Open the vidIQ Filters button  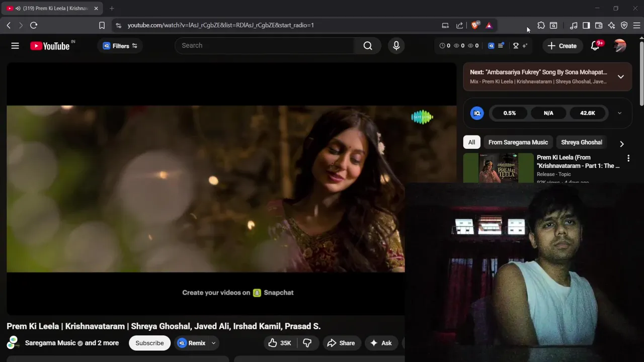click(120, 46)
